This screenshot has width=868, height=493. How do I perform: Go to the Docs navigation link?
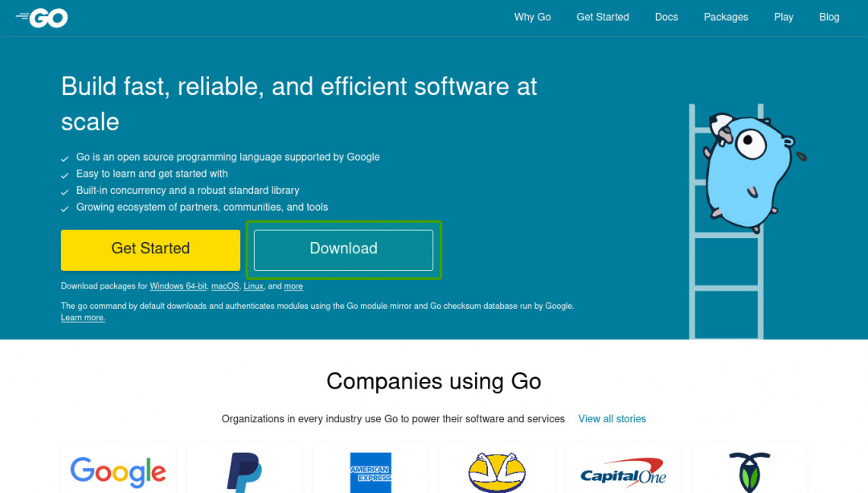pos(666,17)
